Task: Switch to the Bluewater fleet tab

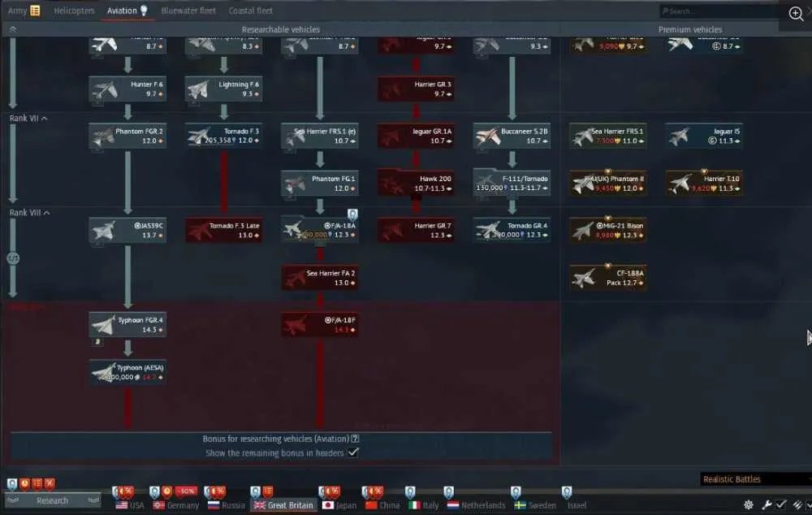Action: click(x=188, y=11)
